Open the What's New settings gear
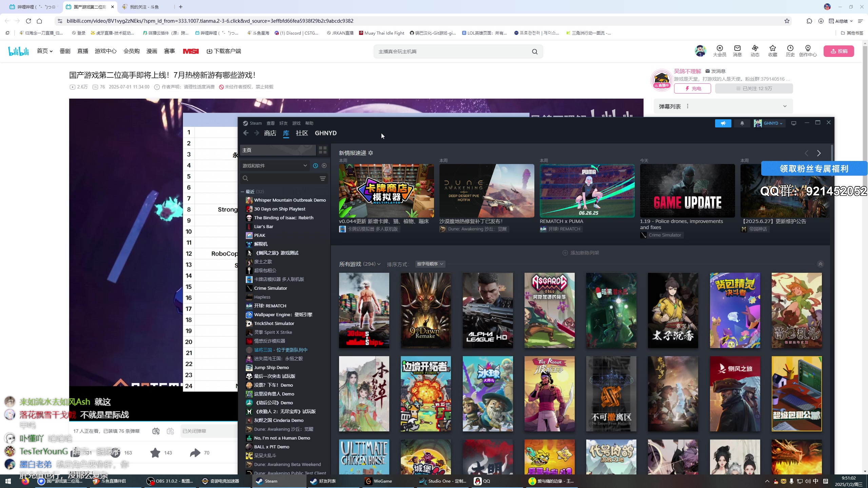 [371, 153]
